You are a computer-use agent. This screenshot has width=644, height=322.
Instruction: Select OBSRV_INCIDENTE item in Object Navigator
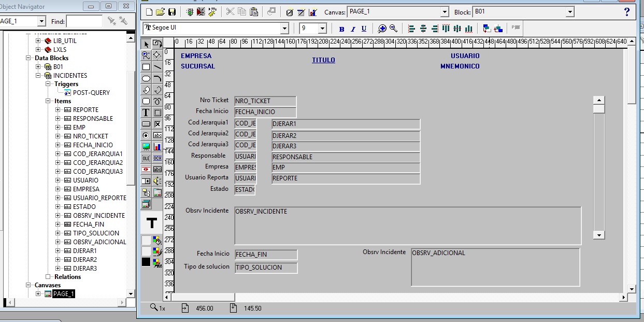point(98,216)
